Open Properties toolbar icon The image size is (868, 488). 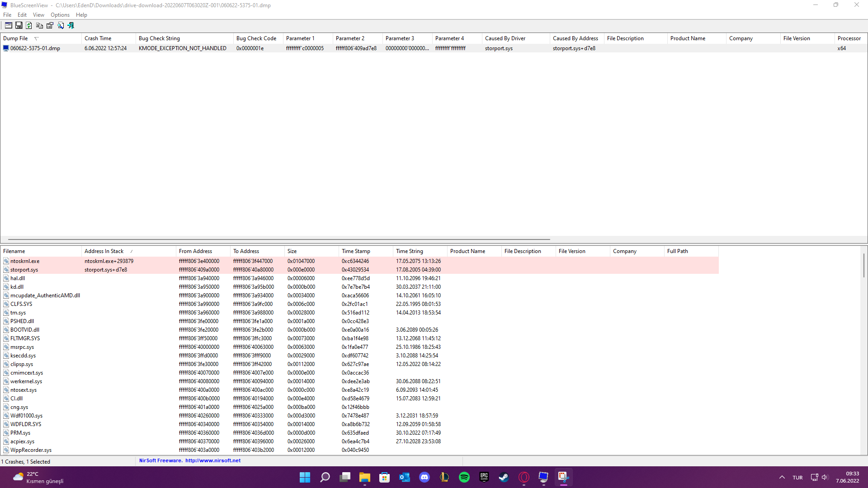50,25
